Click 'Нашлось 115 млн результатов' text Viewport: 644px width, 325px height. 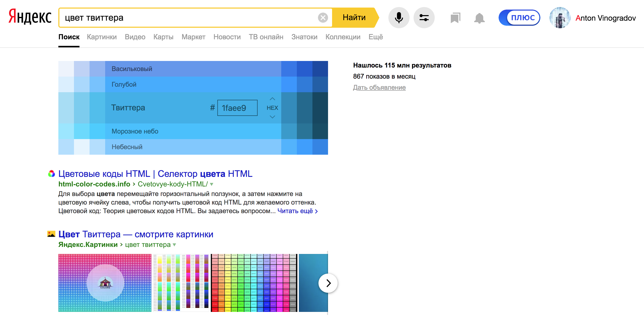(402, 65)
